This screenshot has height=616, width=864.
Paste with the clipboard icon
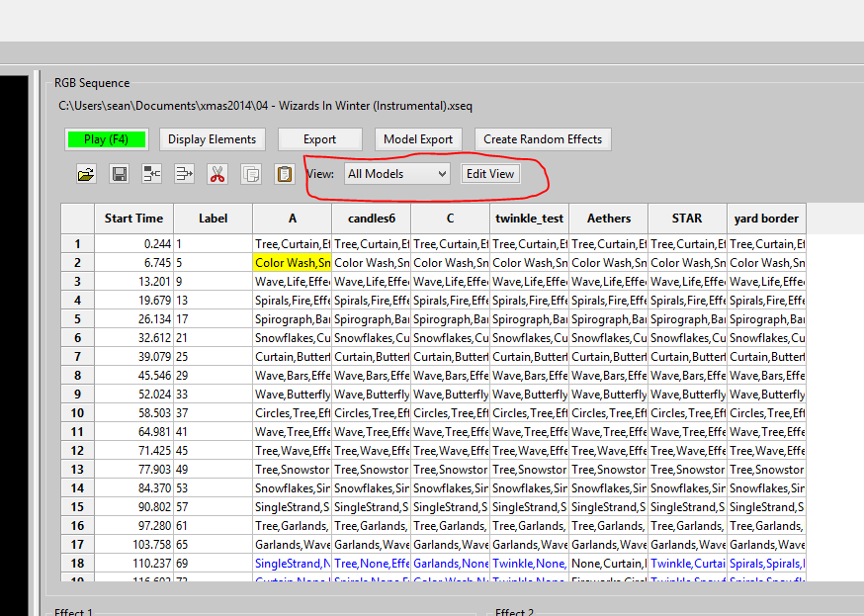pyautogui.click(x=285, y=174)
